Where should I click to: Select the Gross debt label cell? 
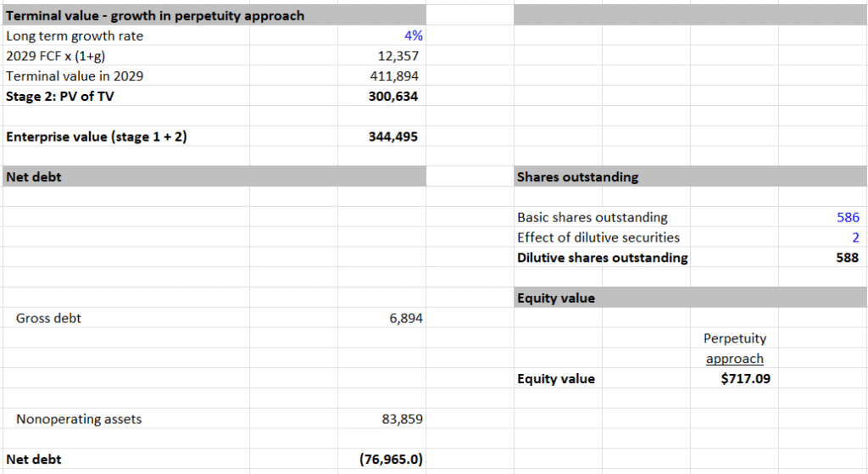click(126, 318)
